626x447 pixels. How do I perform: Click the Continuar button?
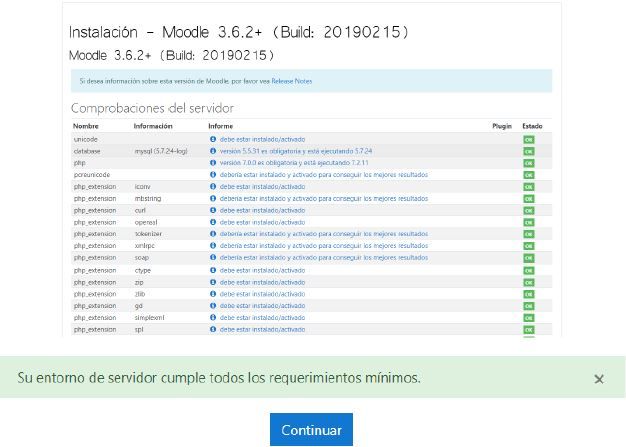[311, 429]
